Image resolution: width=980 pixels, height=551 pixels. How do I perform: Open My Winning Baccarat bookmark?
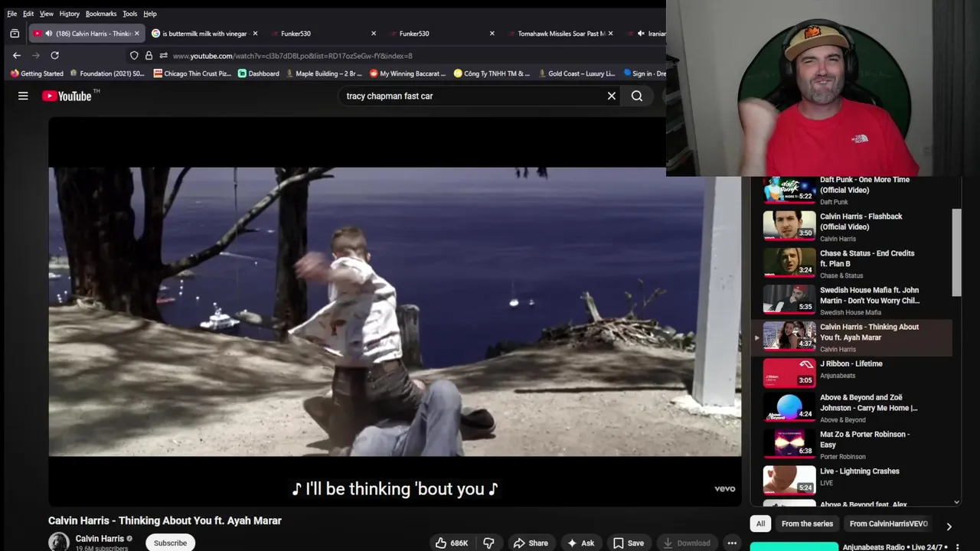(x=407, y=73)
